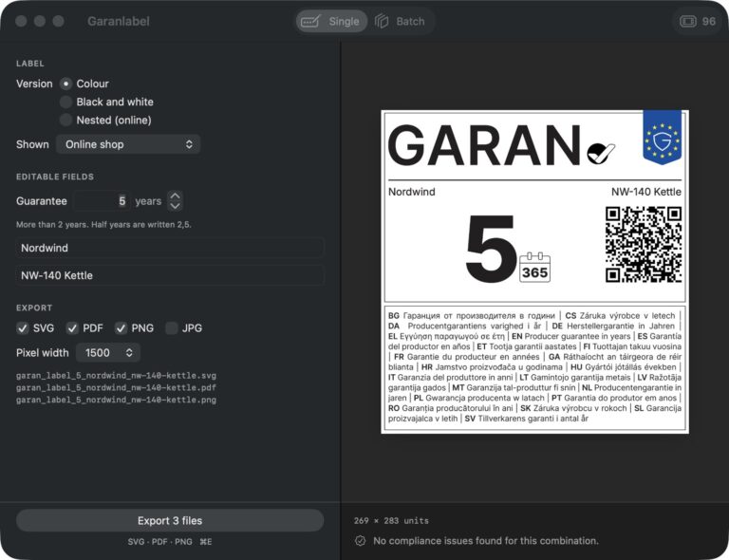The width and height of the screenshot is (729, 560).
Task: Click the QR code on the label preview
Action: click(644, 245)
